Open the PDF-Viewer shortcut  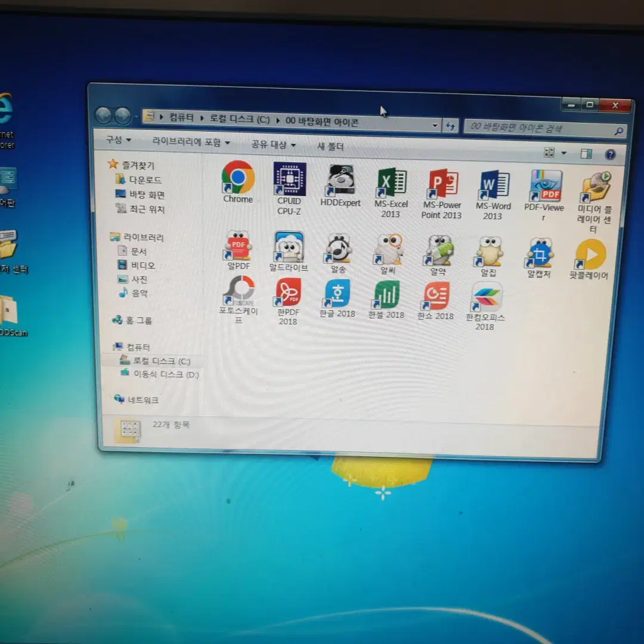pos(544,196)
